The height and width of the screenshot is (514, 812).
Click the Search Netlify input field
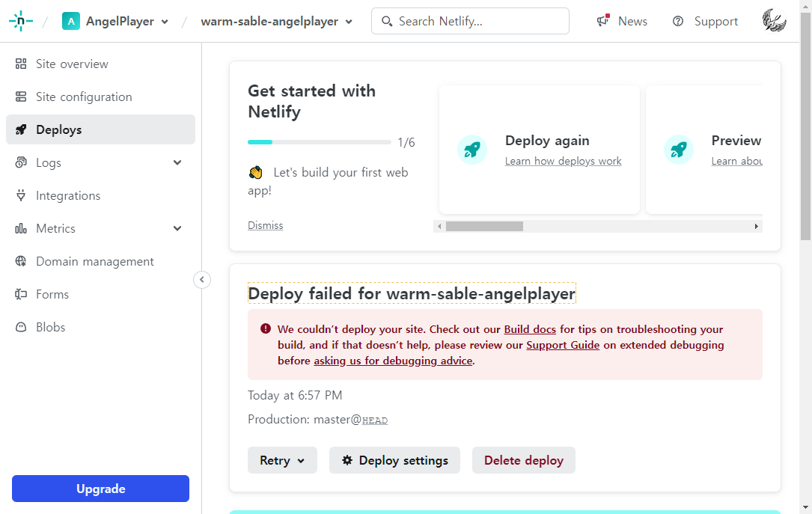click(470, 21)
